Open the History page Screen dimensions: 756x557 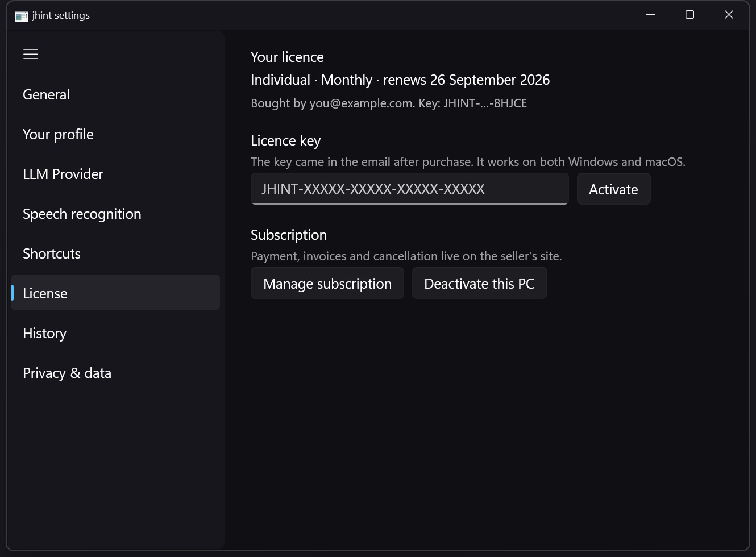(115, 333)
